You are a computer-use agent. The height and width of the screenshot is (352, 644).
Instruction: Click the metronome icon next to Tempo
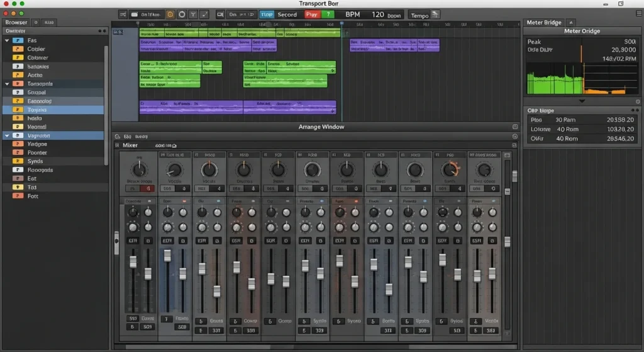click(x=435, y=15)
